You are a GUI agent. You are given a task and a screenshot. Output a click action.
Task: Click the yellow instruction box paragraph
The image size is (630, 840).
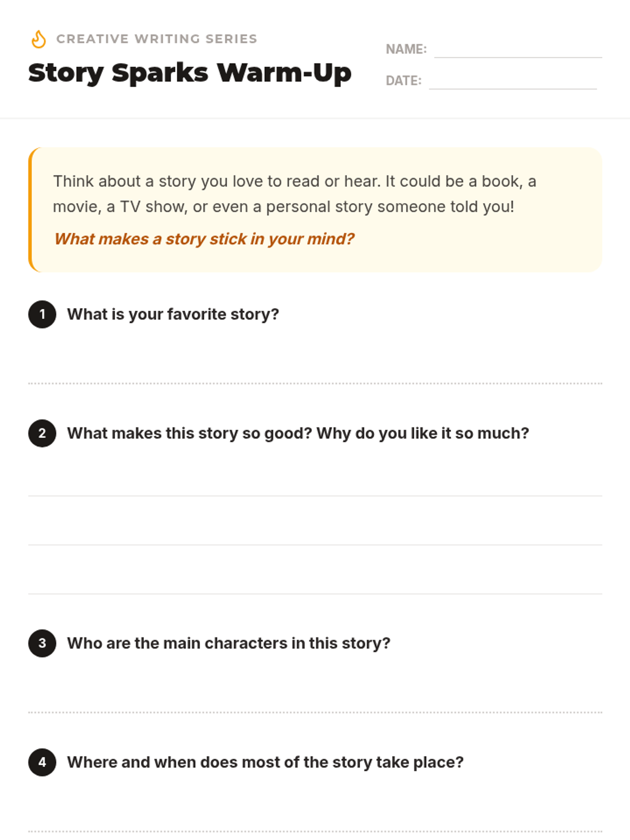pos(295,194)
